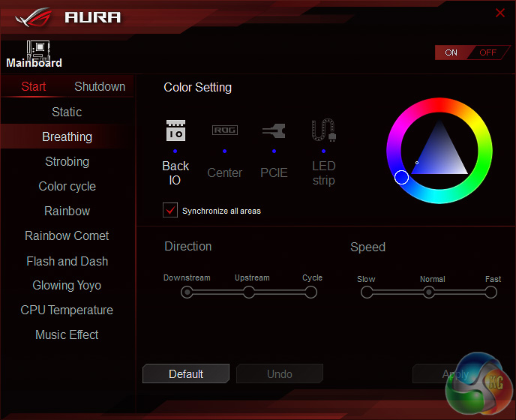Click the ROG logo in the header

[34, 17]
